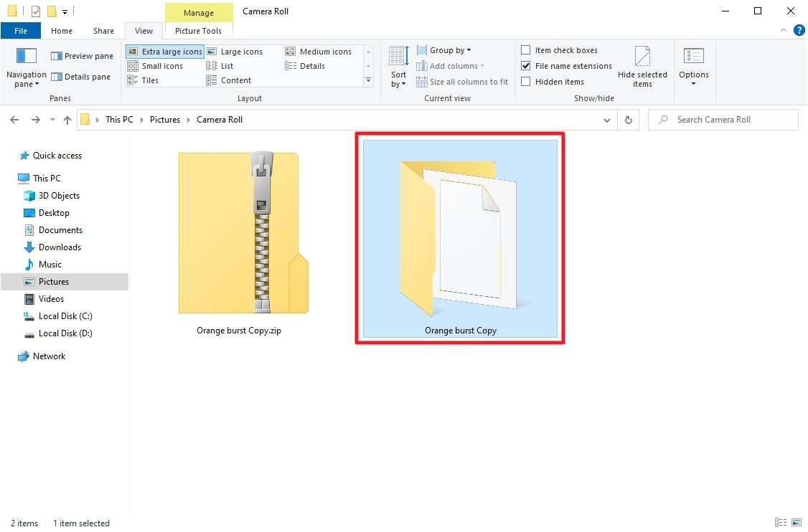Click Camera Roll in the address bar
This screenshot has width=808, height=532.
click(220, 120)
